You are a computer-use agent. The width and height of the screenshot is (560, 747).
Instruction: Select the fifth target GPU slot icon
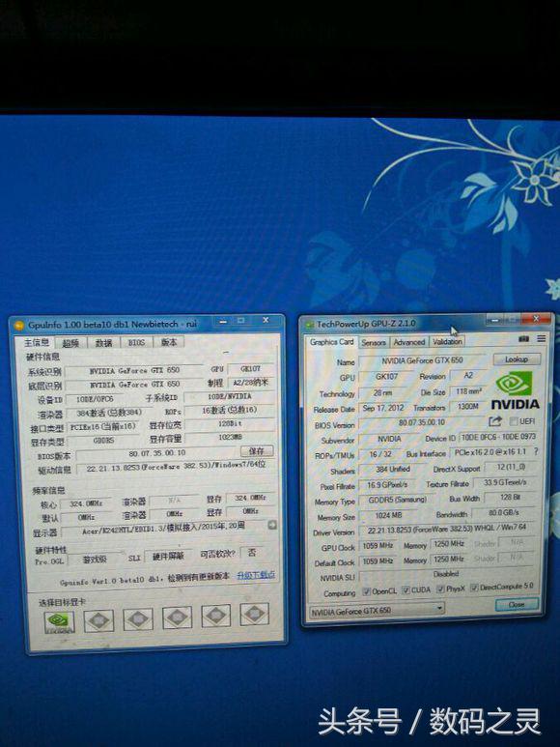point(215,616)
